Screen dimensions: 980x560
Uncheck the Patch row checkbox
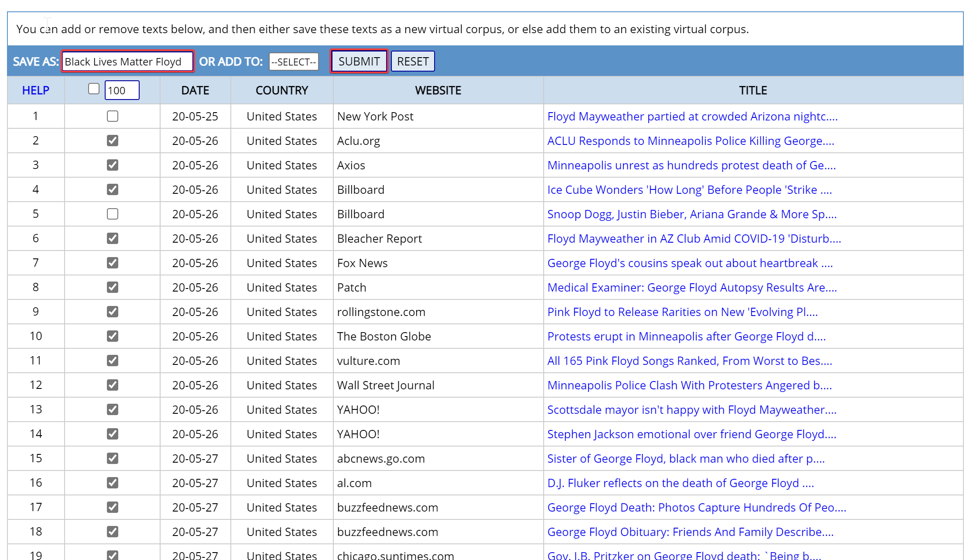tap(113, 287)
